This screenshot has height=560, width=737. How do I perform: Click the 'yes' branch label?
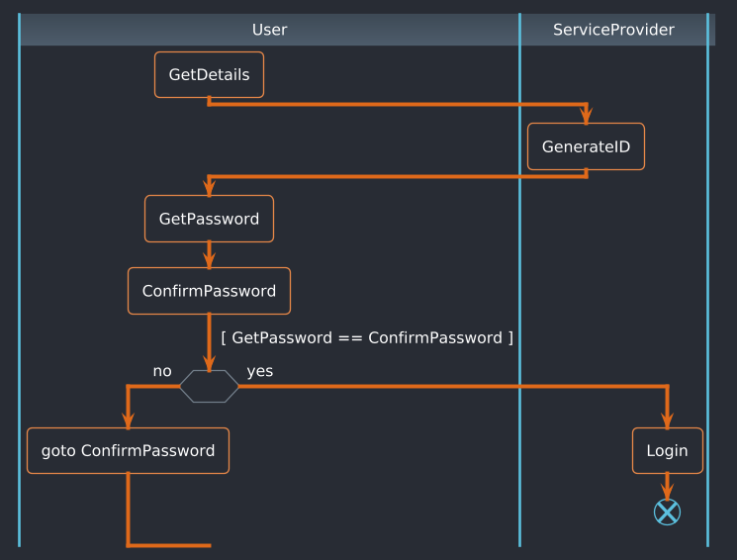coord(260,371)
